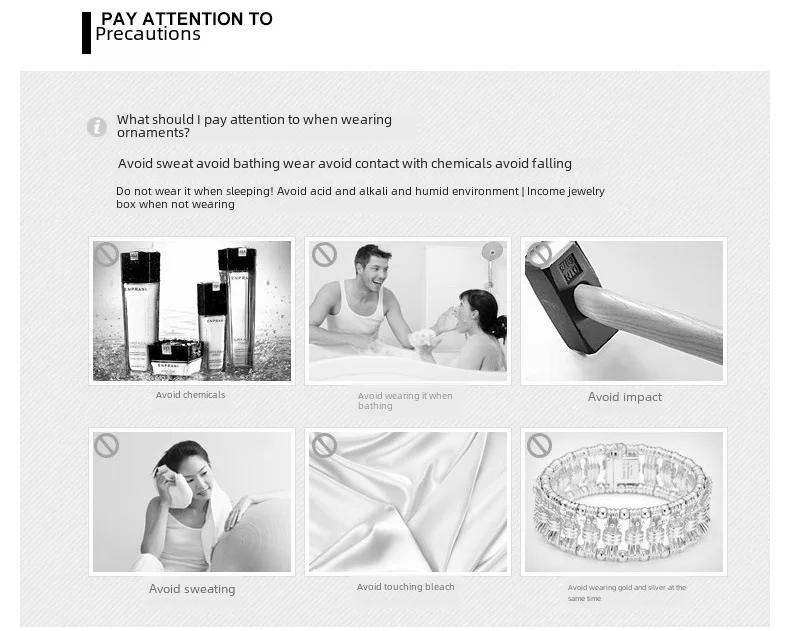The image size is (790, 631).
Task: Click the 'Avoid sweating' caption
Action: point(192,589)
